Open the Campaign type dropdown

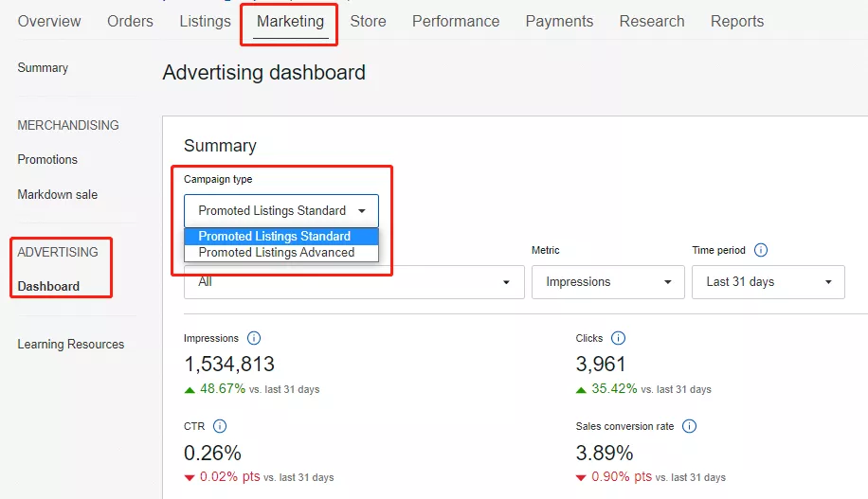[281, 211]
